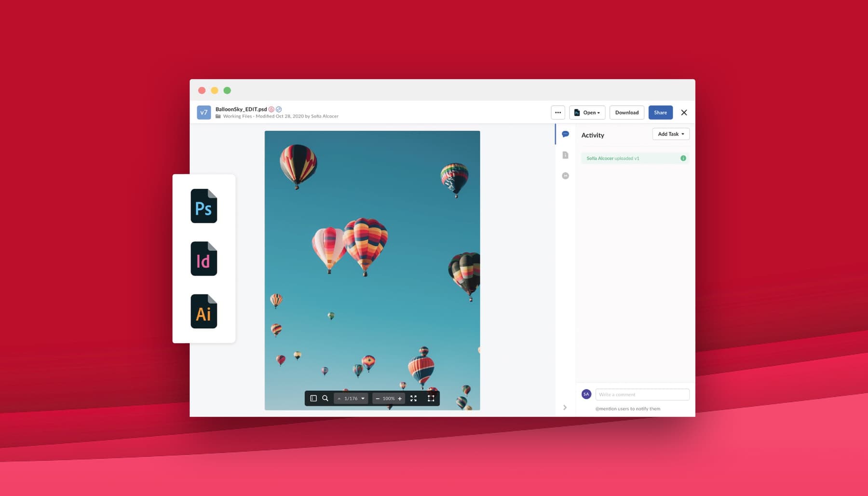Click the Photoshop file type icon
Image resolution: width=868 pixels, height=496 pixels.
[x=203, y=207]
